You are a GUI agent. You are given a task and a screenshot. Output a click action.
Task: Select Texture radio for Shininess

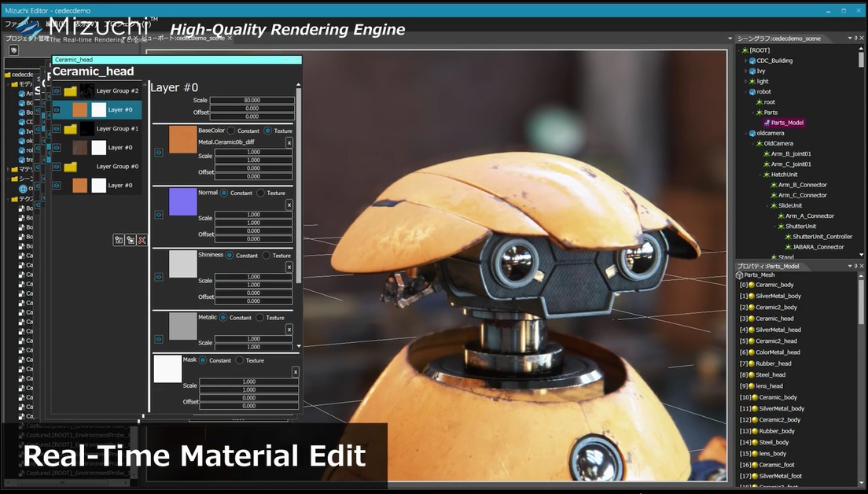click(267, 256)
